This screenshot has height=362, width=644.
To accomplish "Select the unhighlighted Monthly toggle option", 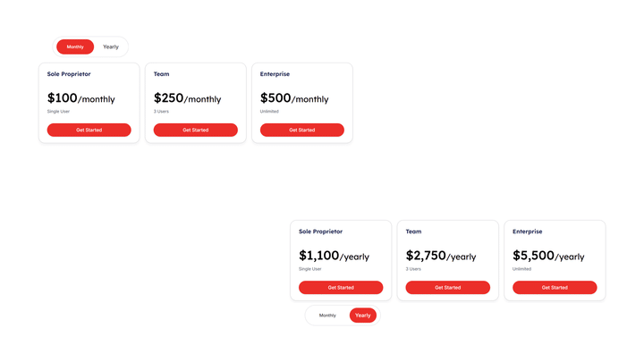I will (327, 316).
